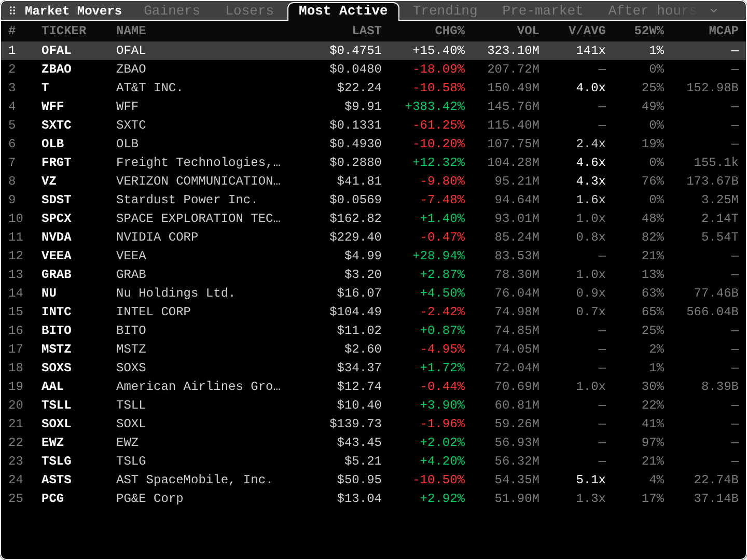
Task: Select SOXS ticker symbol
Action: point(57,368)
